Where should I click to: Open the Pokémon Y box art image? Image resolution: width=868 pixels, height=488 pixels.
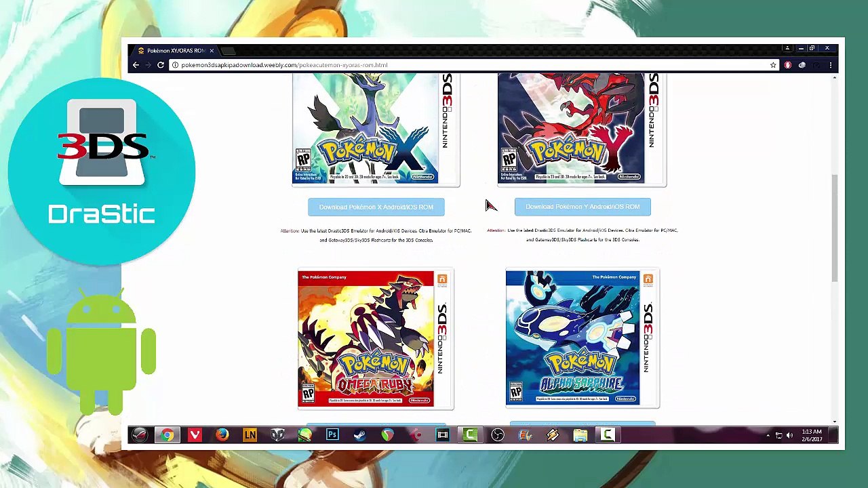582,129
